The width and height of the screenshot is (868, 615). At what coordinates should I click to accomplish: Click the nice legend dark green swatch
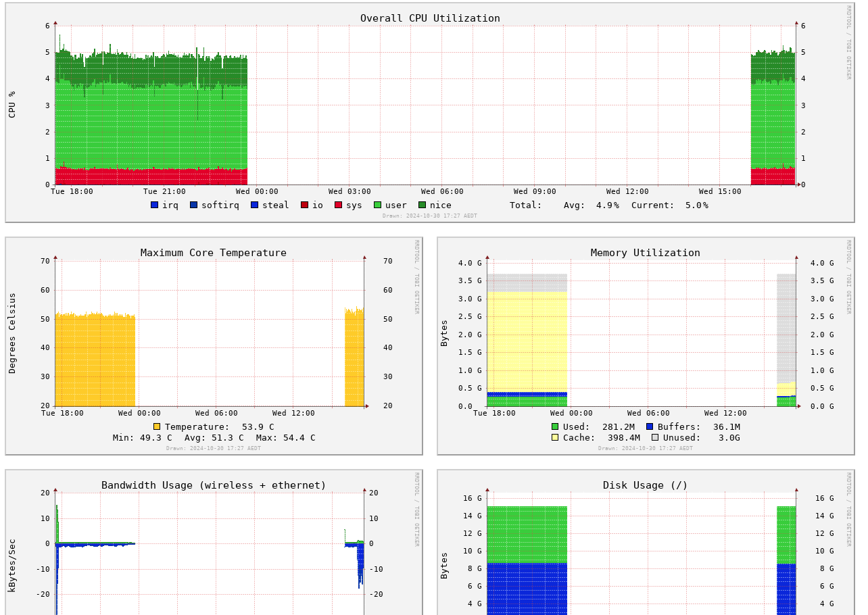tap(422, 205)
